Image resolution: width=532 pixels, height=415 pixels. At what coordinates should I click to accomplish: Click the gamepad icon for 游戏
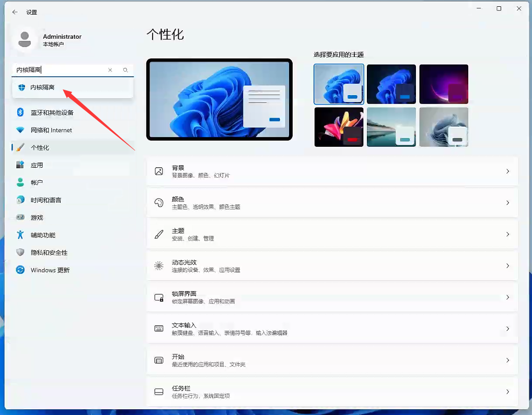(x=20, y=217)
